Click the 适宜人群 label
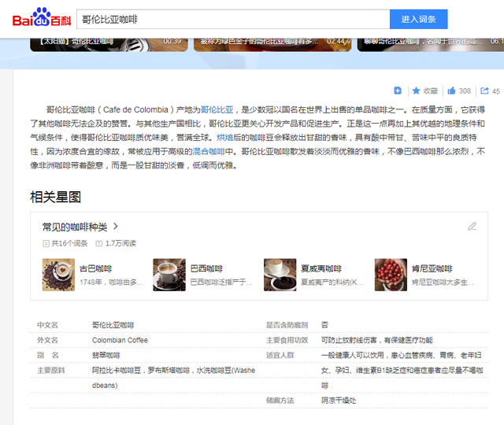Viewport: 504px width, 425px height. pos(280,355)
